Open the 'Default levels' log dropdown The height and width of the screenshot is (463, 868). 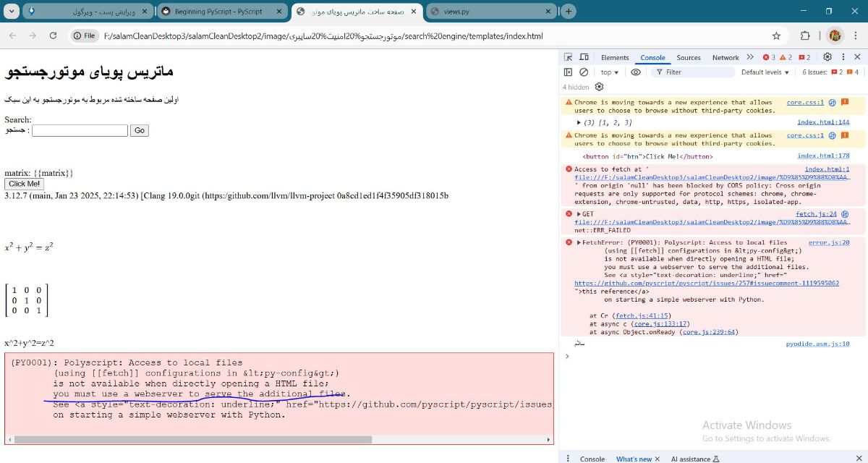[x=766, y=72]
